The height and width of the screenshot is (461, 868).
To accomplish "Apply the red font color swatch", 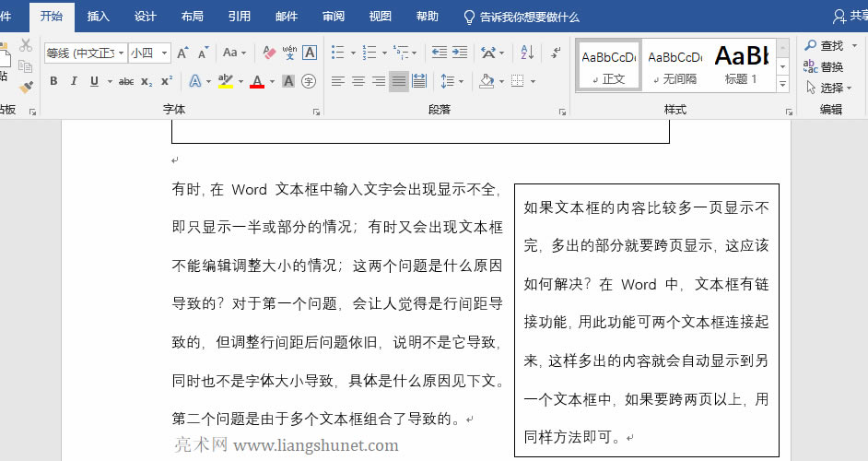I will [x=256, y=81].
